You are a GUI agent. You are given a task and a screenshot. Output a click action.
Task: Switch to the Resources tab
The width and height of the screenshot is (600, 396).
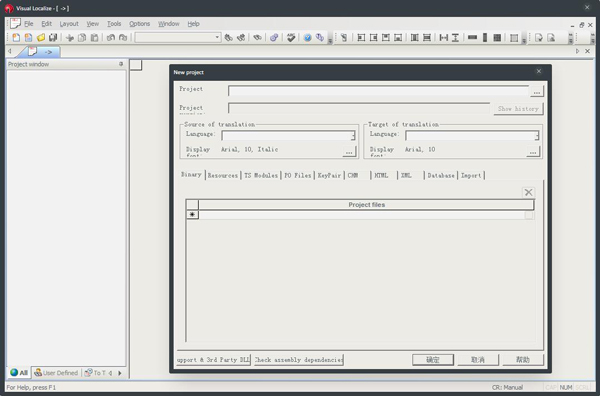tap(223, 176)
